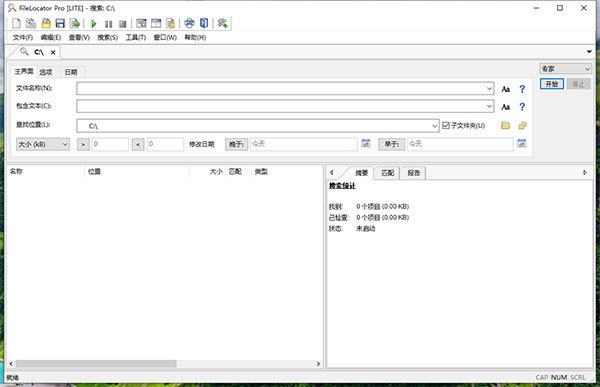Toggle the 早于 date button
This screenshot has height=387, width=600.
(x=391, y=144)
